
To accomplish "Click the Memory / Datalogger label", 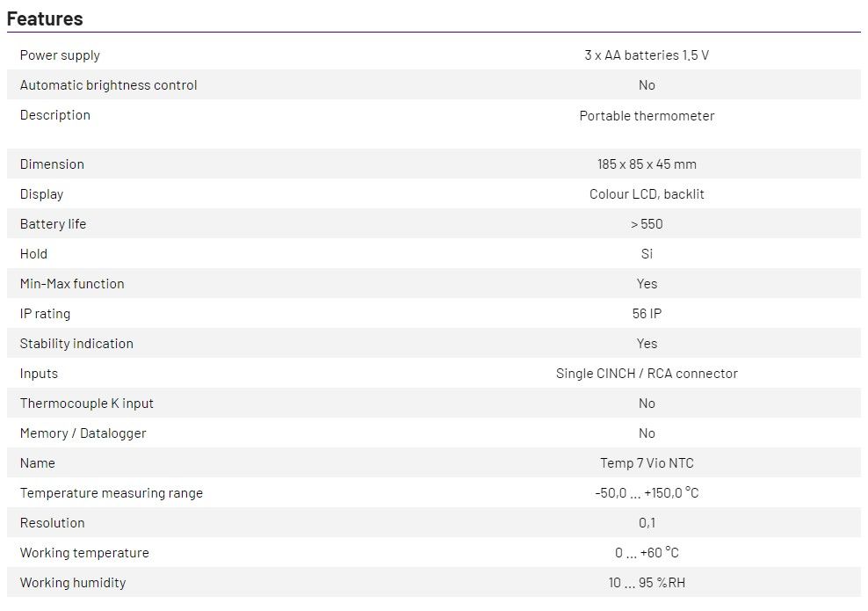I will click(x=83, y=433).
